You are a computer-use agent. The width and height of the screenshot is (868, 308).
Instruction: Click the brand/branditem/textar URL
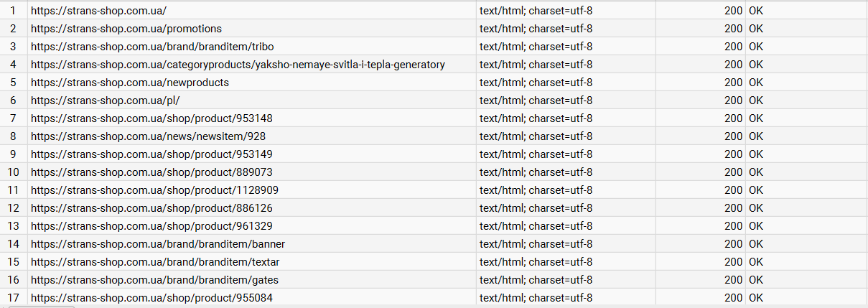tap(155, 262)
